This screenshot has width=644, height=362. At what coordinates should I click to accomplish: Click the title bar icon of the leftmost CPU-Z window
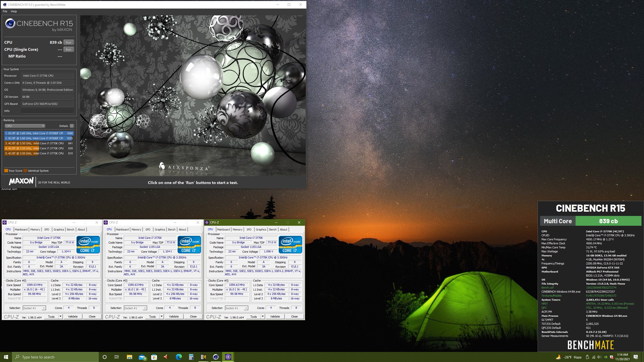tap(5, 222)
